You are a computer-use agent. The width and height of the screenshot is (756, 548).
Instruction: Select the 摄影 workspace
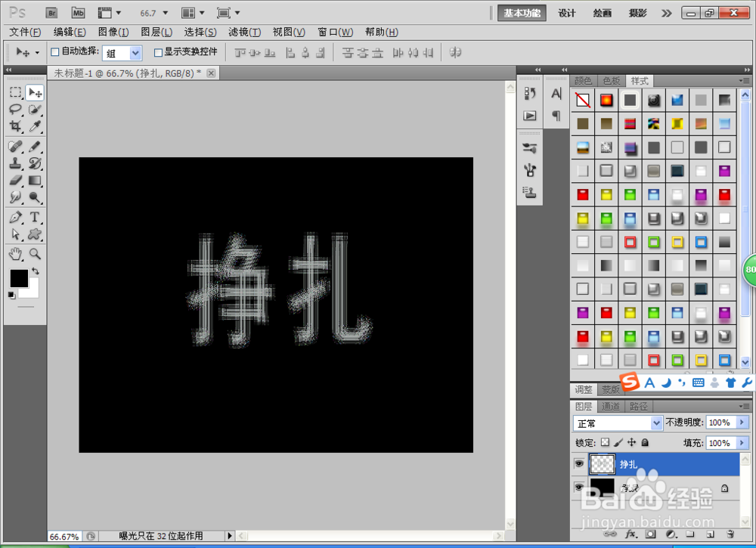(x=637, y=13)
